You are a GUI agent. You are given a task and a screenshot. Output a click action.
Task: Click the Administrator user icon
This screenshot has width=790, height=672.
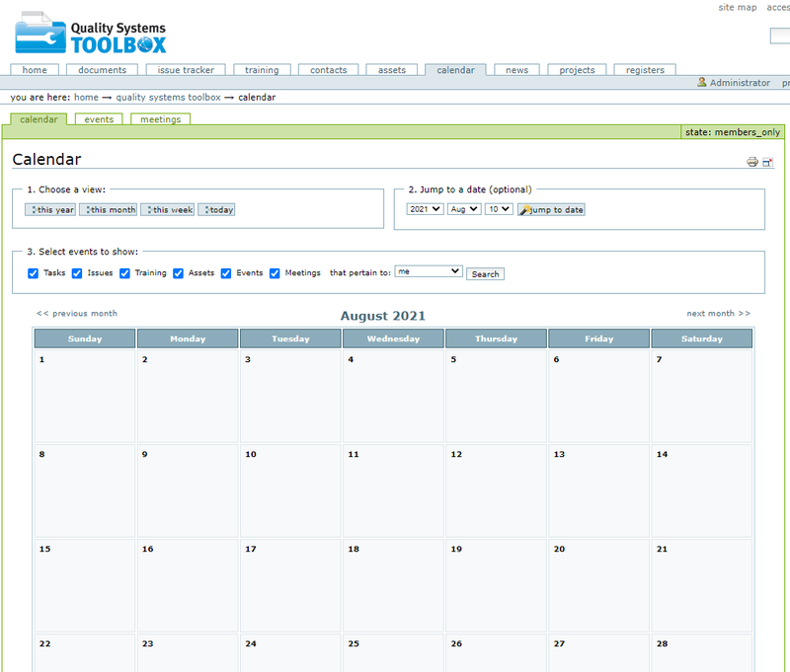[x=701, y=82]
